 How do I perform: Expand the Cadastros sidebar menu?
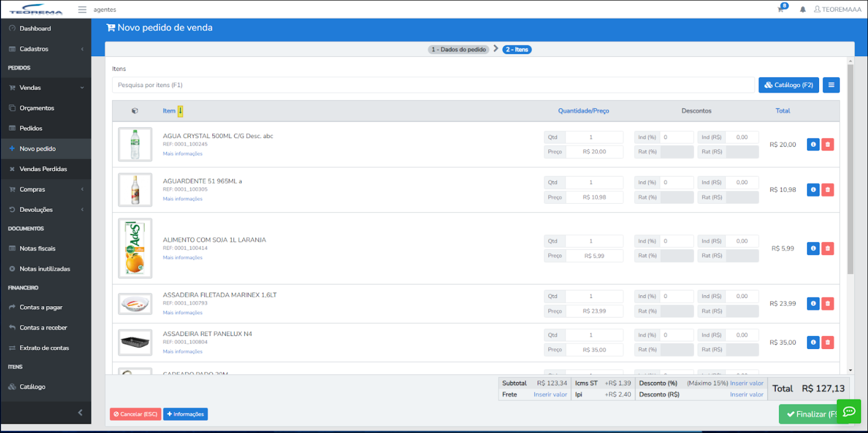(45, 49)
